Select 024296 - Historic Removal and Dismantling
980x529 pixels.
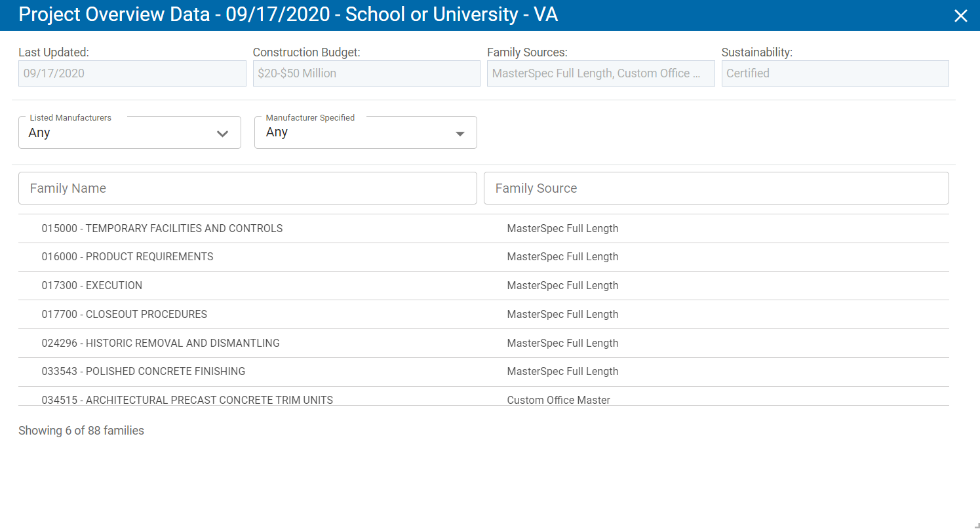pyautogui.click(x=161, y=343)
